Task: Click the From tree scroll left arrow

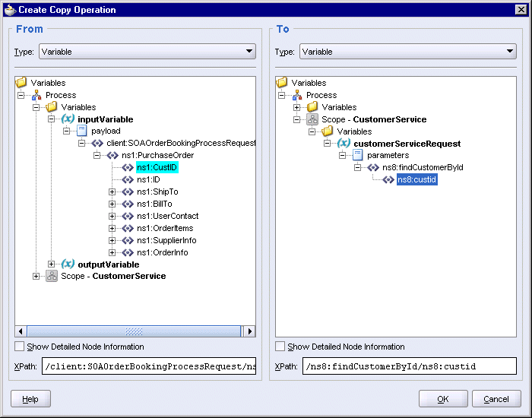Action: tap(21, 331)
